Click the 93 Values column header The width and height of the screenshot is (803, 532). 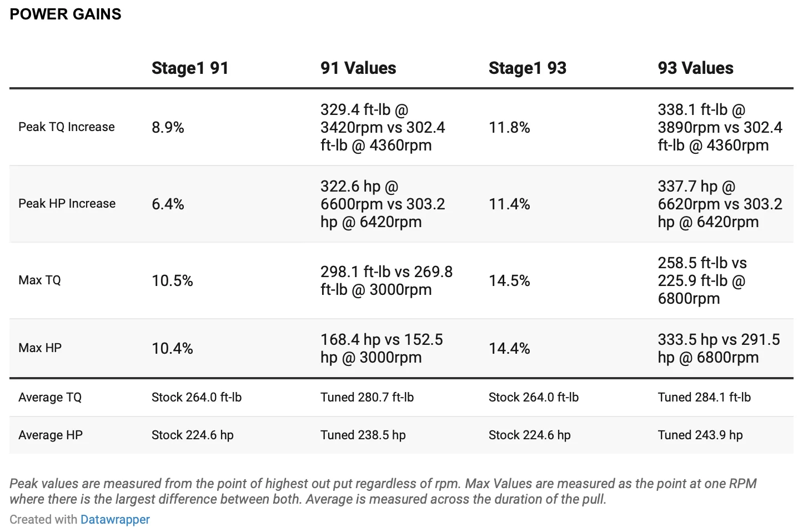[696, 68]
